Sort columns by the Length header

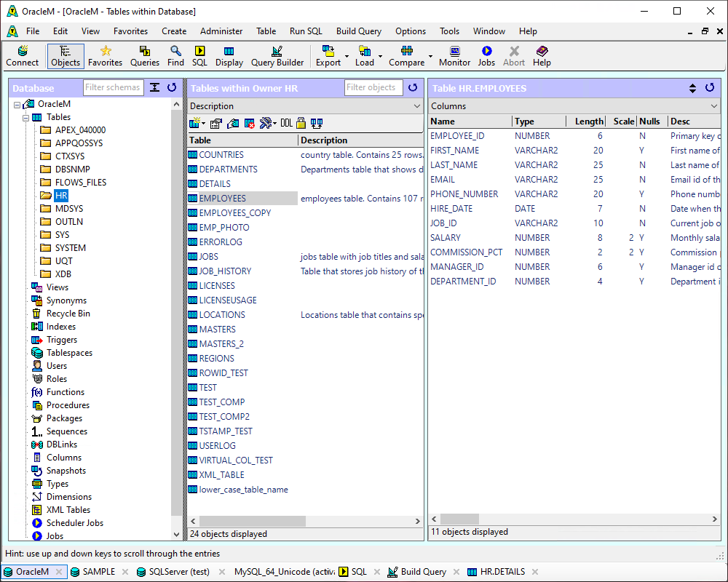pos(586,121)
